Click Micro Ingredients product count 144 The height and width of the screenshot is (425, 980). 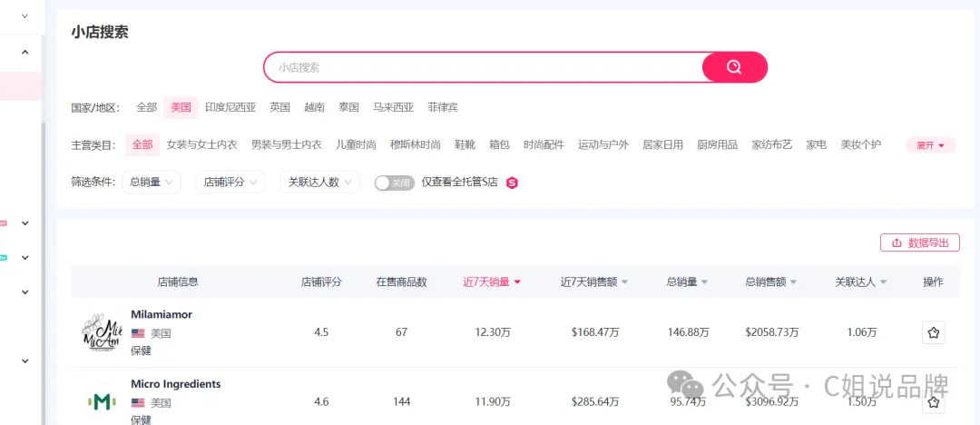click(401, 401)
